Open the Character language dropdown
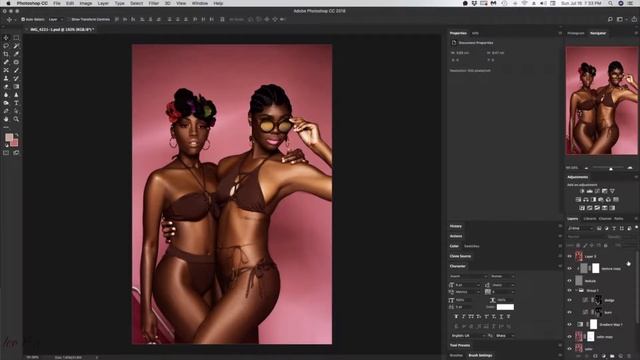Viewport: 640px width, 360px height. [x=468, y=336]
